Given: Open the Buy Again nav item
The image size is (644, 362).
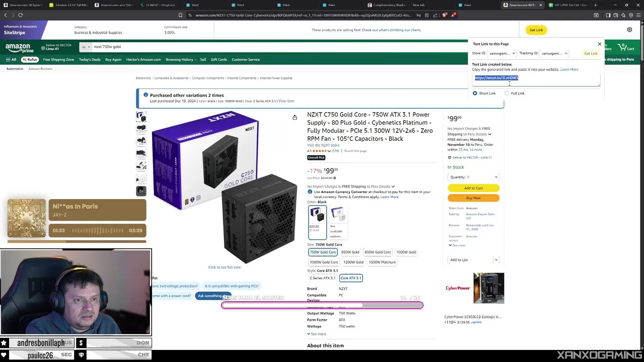Looking at the screenshot, I should [x=113, y=59].
